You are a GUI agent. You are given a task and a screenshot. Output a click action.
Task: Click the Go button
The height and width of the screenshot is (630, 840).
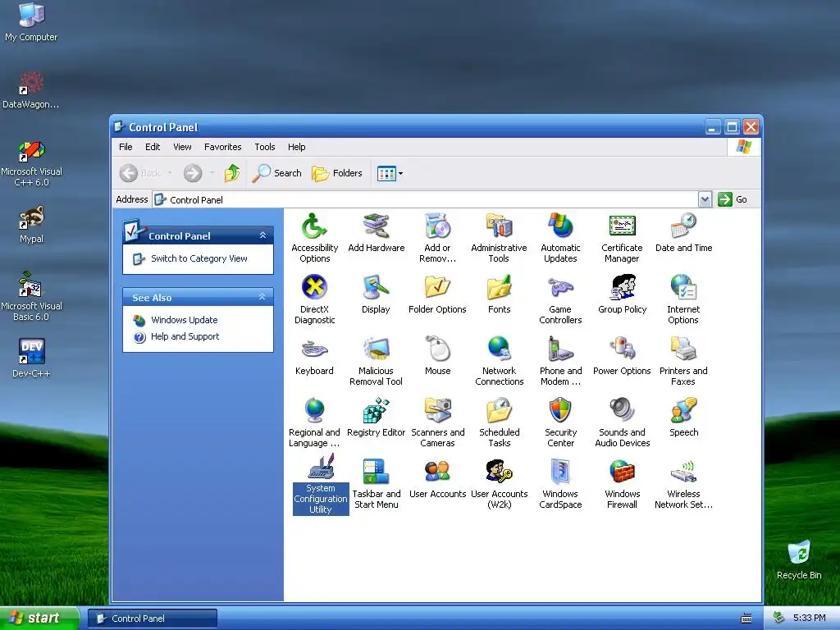click(733, 199)
